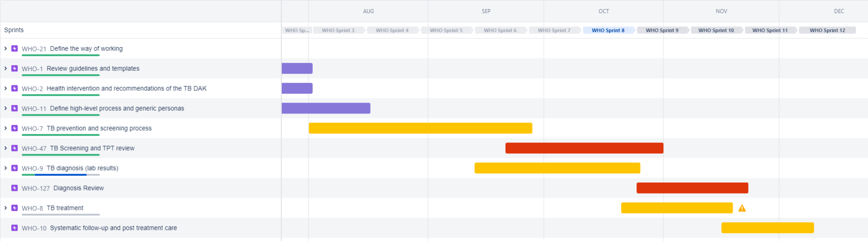Select the active WHO Sprint 8 marker

click(x=608, y=30)
